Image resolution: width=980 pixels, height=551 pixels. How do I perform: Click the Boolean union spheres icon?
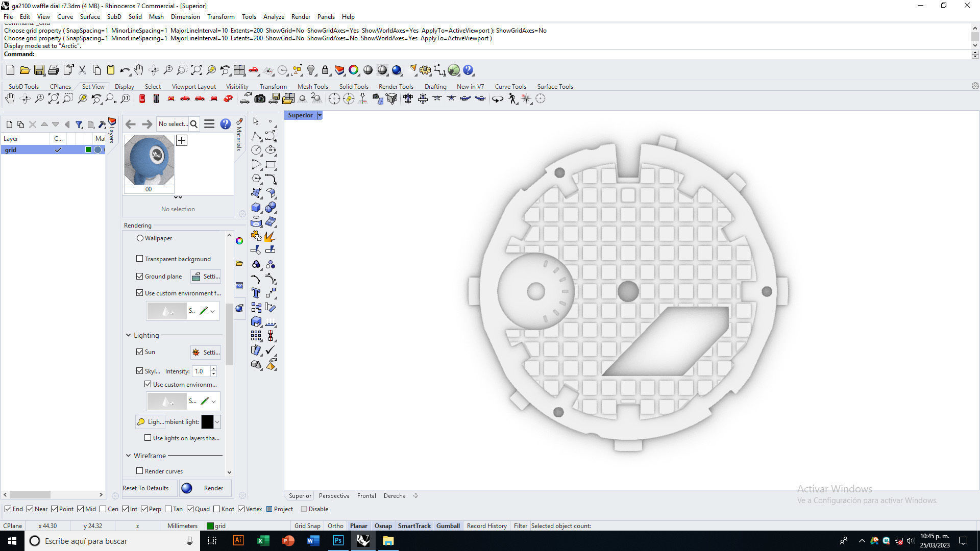pos(271,208)
